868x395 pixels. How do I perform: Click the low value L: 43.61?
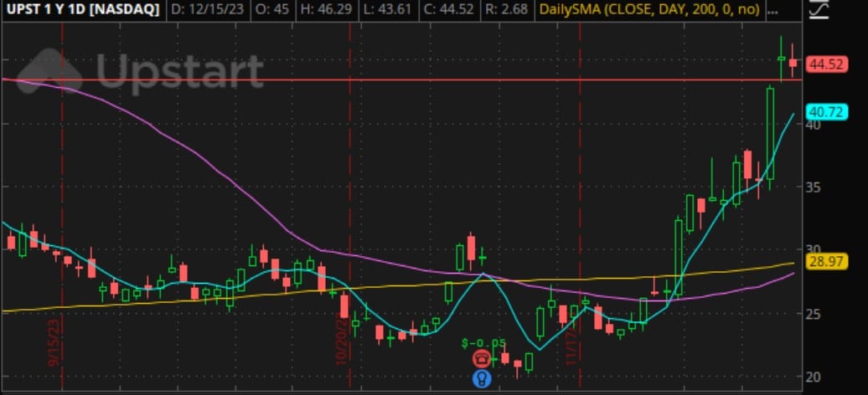[x=387, y=9]
